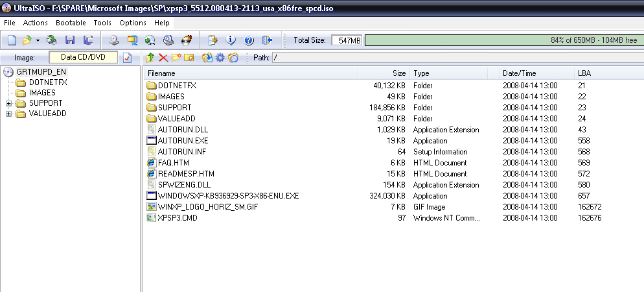
Task: Sort by the Date/Time column header
Action: click(x=536, y=73)
